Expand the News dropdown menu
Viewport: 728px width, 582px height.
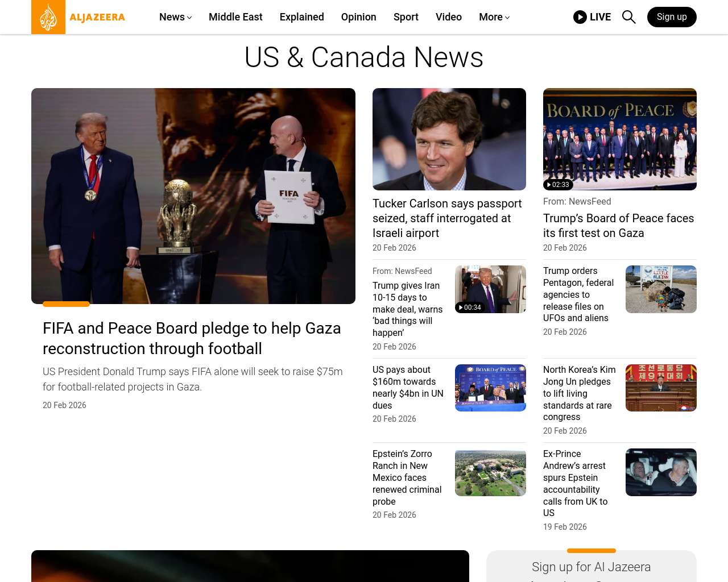[x=175, y=17]
